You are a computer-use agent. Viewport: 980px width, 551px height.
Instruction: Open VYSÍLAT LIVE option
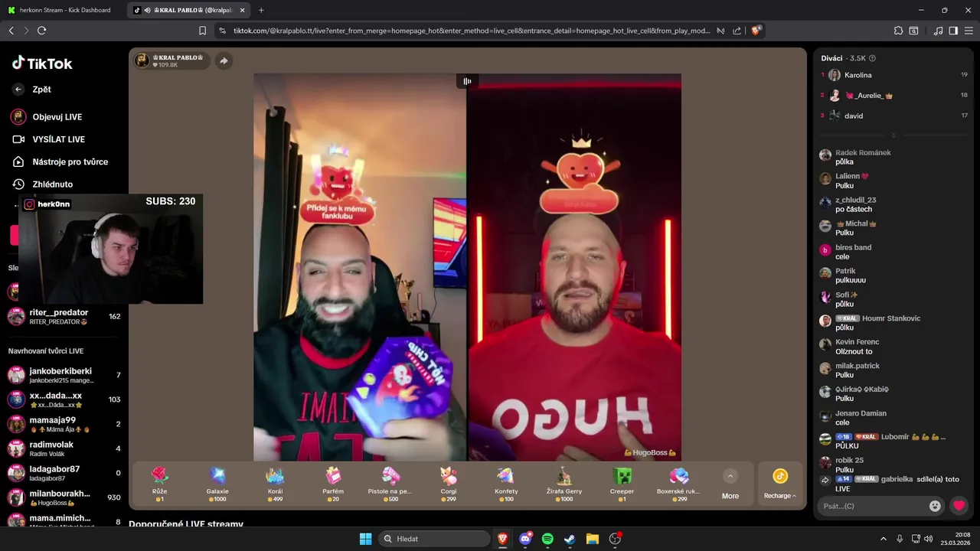(48, 139)
